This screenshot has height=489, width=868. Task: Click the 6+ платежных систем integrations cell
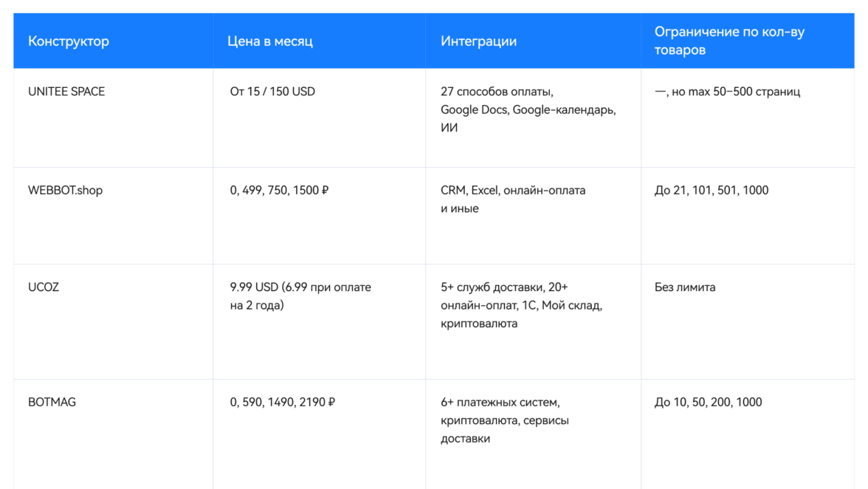[x=504, y=420]
